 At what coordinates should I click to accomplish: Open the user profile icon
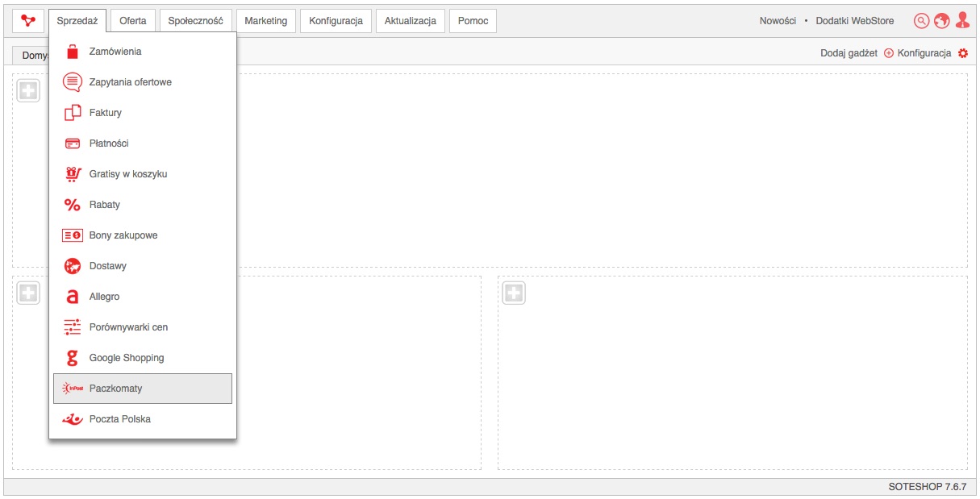pos(961,21)
